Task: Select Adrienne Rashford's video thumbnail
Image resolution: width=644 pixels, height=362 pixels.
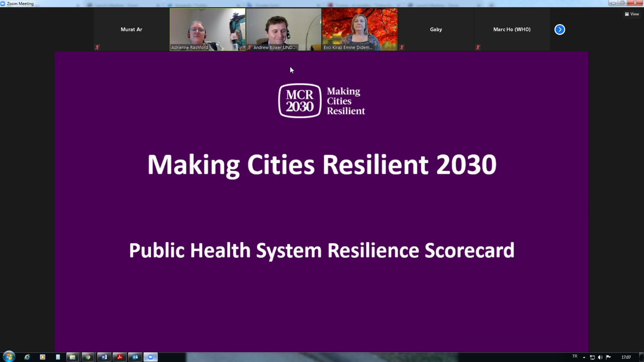Action: coord(207,29)
